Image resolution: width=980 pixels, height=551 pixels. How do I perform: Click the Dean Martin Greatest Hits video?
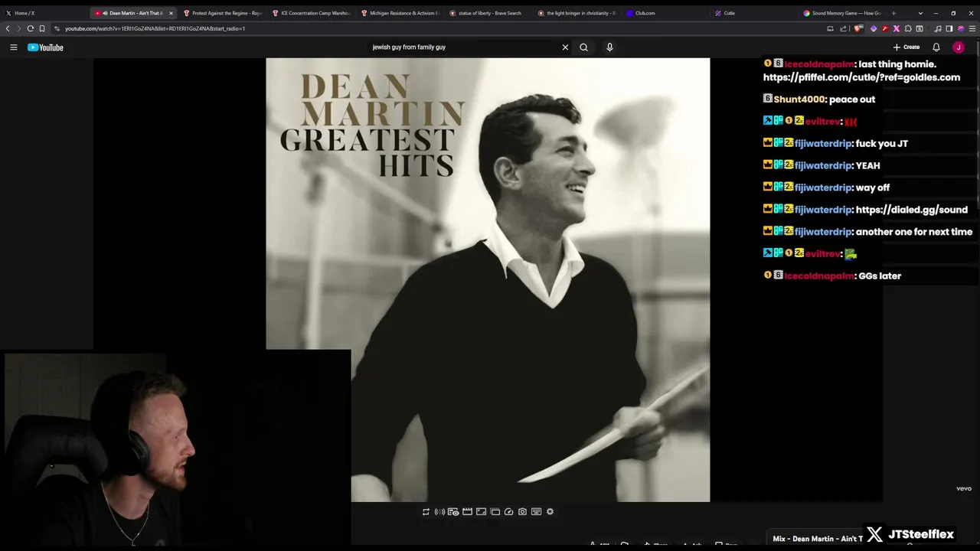[x=488, y=280]
